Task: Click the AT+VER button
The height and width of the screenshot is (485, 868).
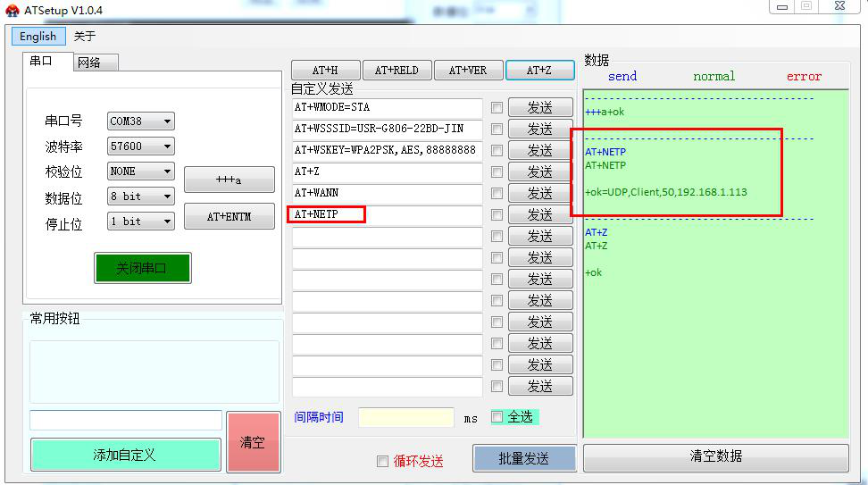Action: point(468,71)
